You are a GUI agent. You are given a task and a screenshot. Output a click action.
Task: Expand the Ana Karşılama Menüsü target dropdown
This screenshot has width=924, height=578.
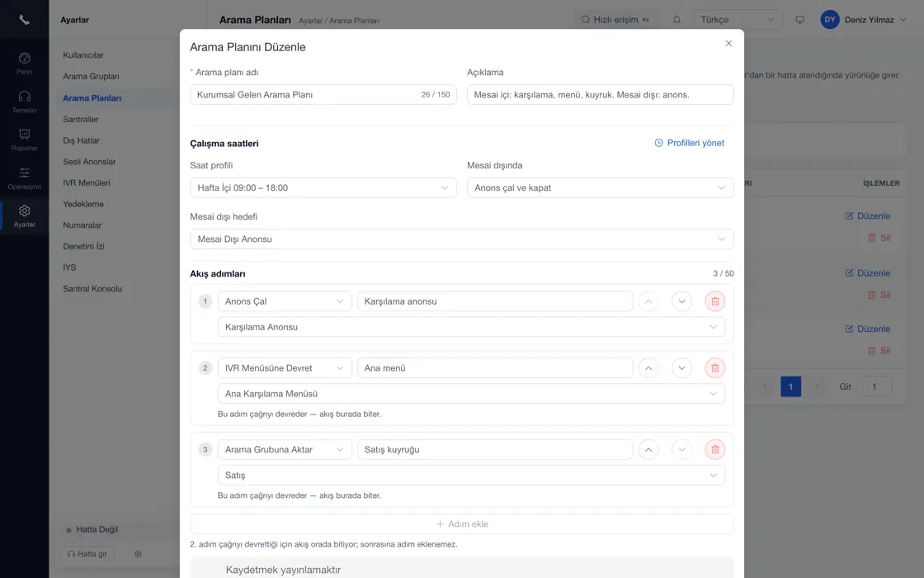[471, 393]
